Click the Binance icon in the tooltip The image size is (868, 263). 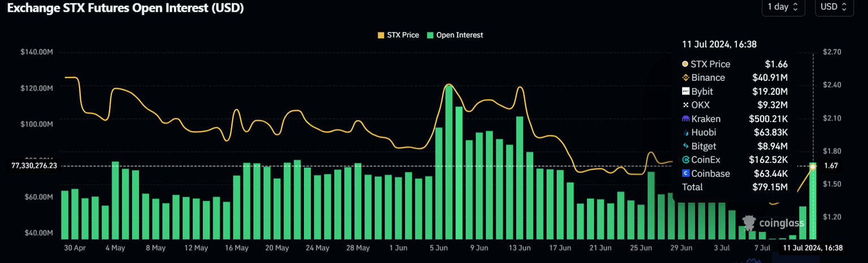[x=685, y=78]
